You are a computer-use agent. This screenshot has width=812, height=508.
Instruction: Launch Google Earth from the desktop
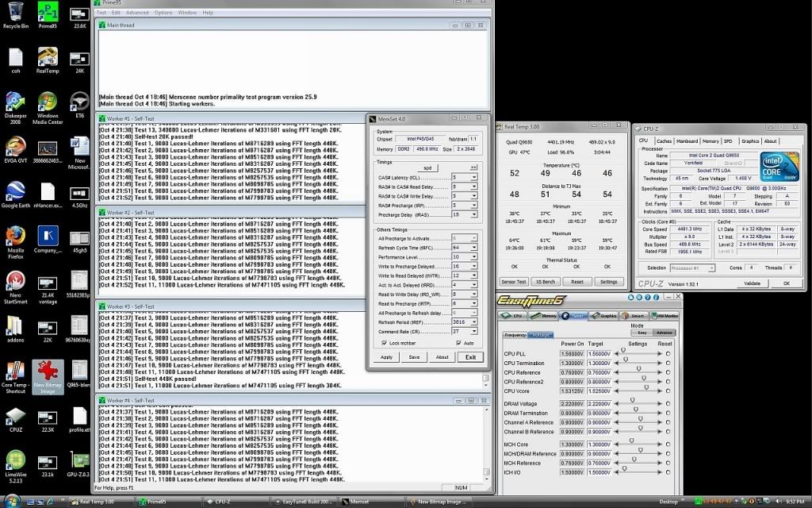click(x=16, y=194)
